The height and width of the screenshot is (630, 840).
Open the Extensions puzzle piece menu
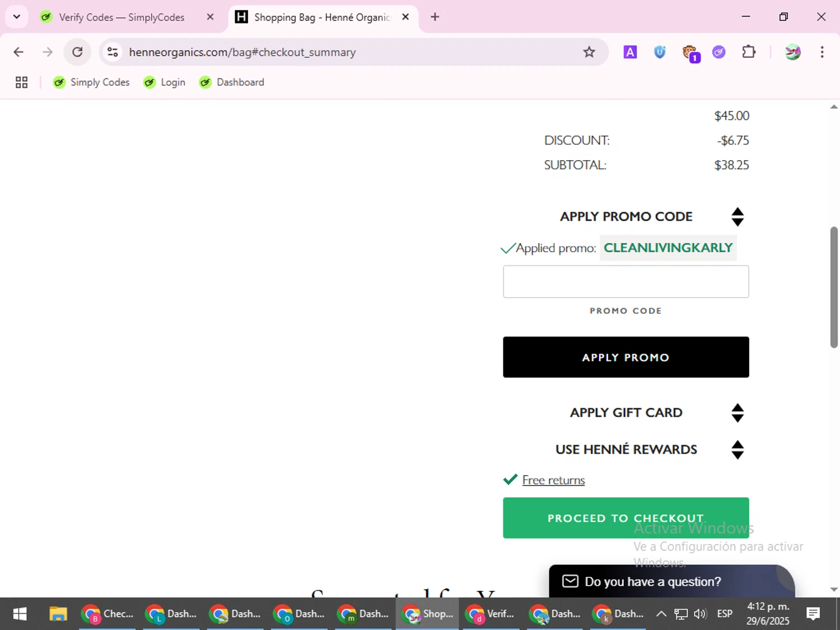pyautogui.click(x=749, y=52)
